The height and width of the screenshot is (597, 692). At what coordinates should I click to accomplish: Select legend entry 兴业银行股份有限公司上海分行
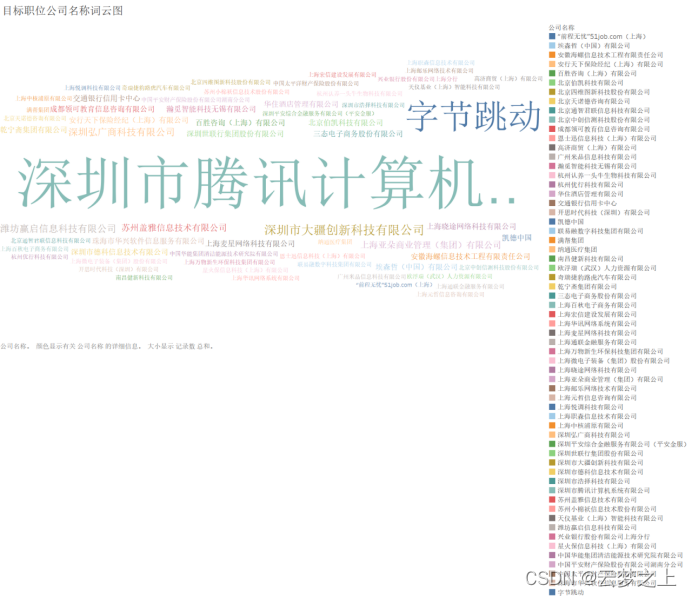[x=599, y=537]
